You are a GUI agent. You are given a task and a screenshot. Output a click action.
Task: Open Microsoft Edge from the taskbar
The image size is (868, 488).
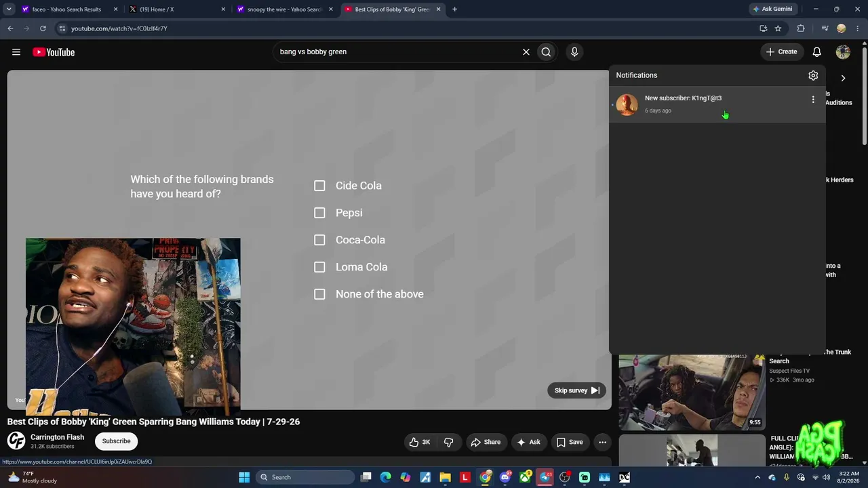[x=386, y=477]
